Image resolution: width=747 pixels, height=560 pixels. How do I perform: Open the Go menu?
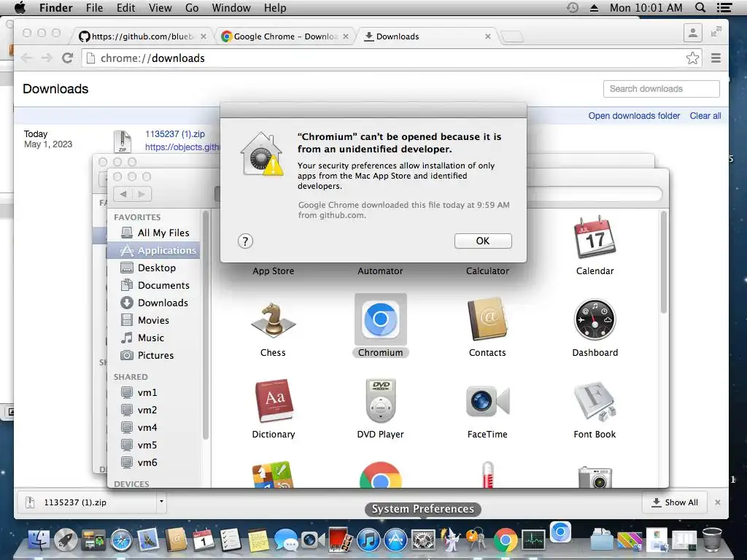[x=192, y=7]
